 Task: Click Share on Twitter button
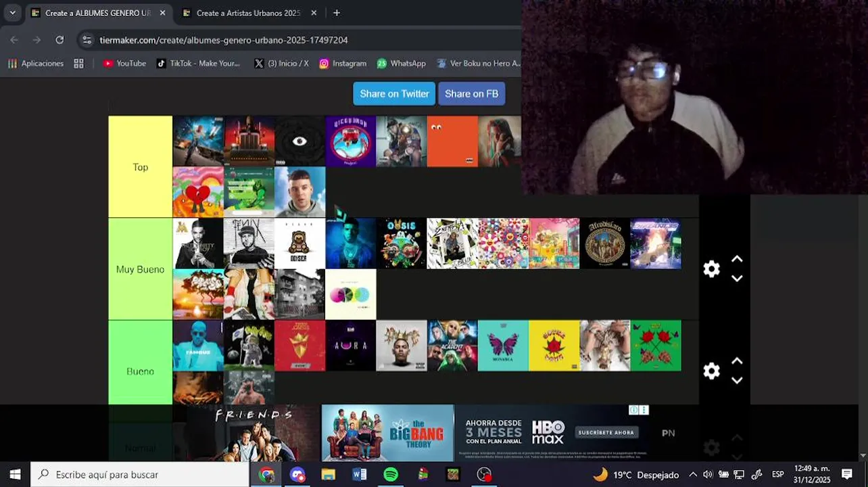coord(394,93)
